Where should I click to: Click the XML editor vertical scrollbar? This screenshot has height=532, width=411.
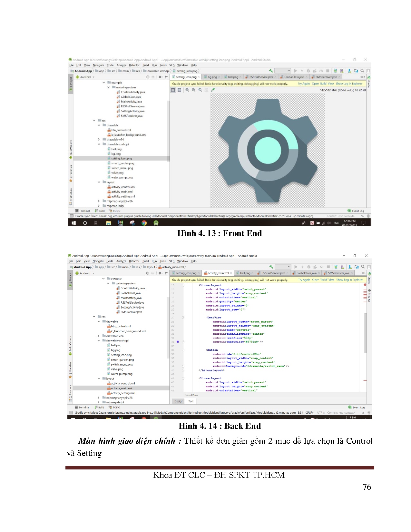point(366,332)
